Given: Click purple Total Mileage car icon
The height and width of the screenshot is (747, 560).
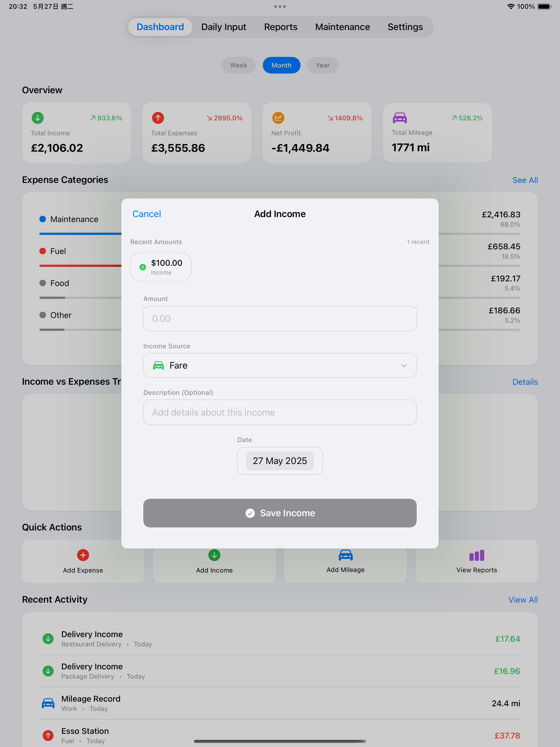Looking at the screenshot, I should coord(399,118).
